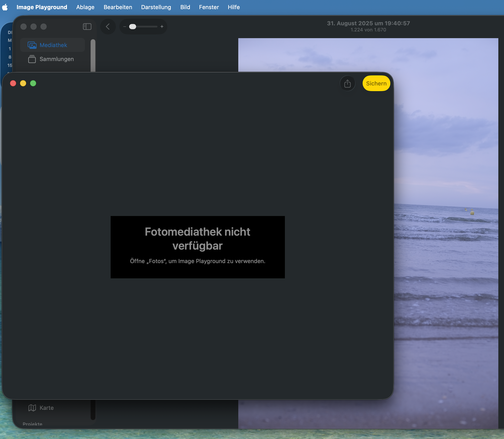Open the Darstellung menu

[156, 7]
